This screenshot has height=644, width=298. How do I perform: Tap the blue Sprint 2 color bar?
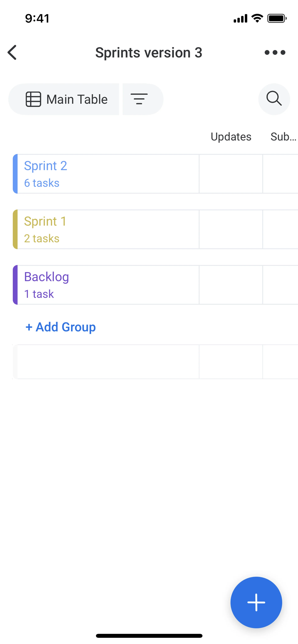[x=15, y=174]
